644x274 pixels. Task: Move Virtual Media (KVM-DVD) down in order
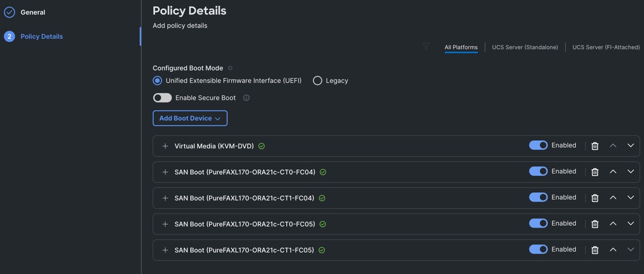630,146
